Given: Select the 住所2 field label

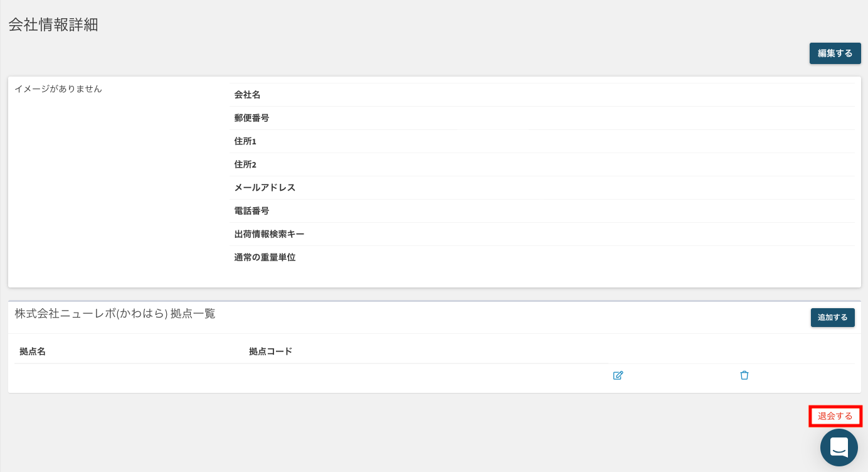Looking at the screenshot, I should coord(245,164).
